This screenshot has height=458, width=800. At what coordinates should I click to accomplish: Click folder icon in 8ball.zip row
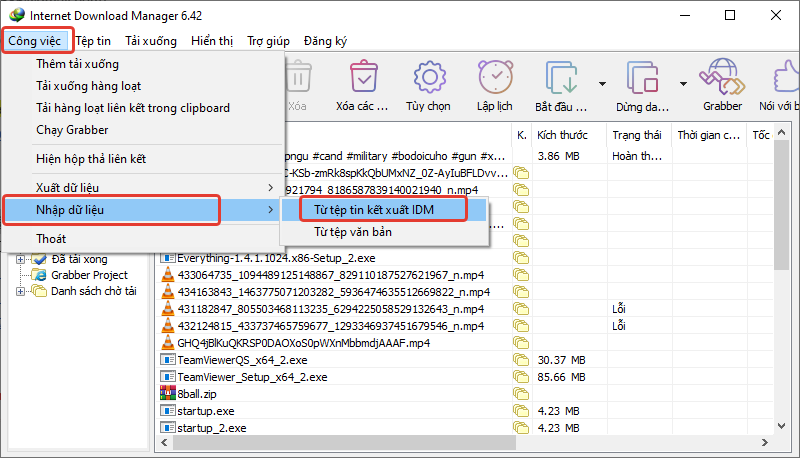tap(521, 394)
